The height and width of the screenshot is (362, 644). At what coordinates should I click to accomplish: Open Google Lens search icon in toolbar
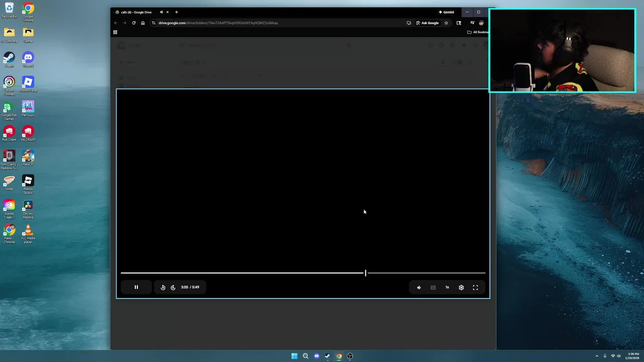coord(459,23)
